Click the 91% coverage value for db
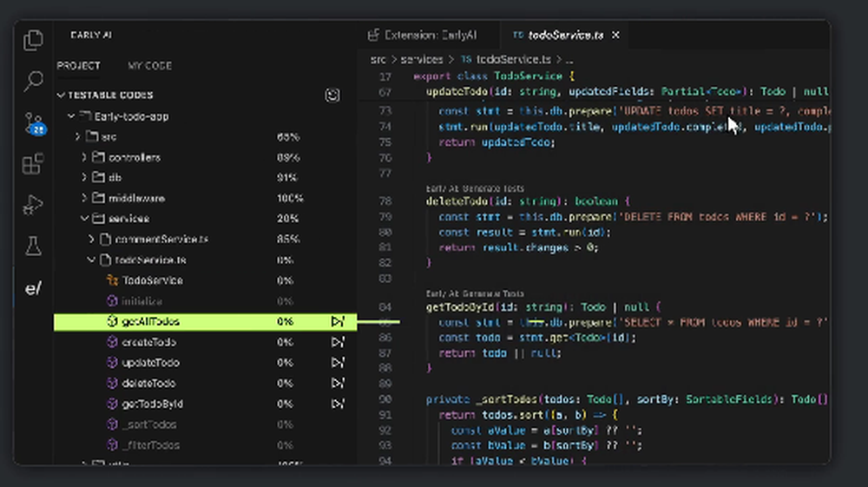 pos(286,178)
